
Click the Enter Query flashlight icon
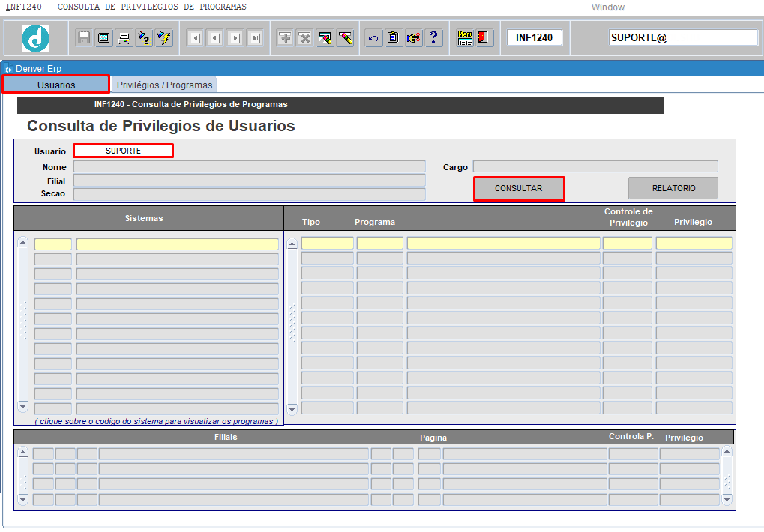click(144, 38)
